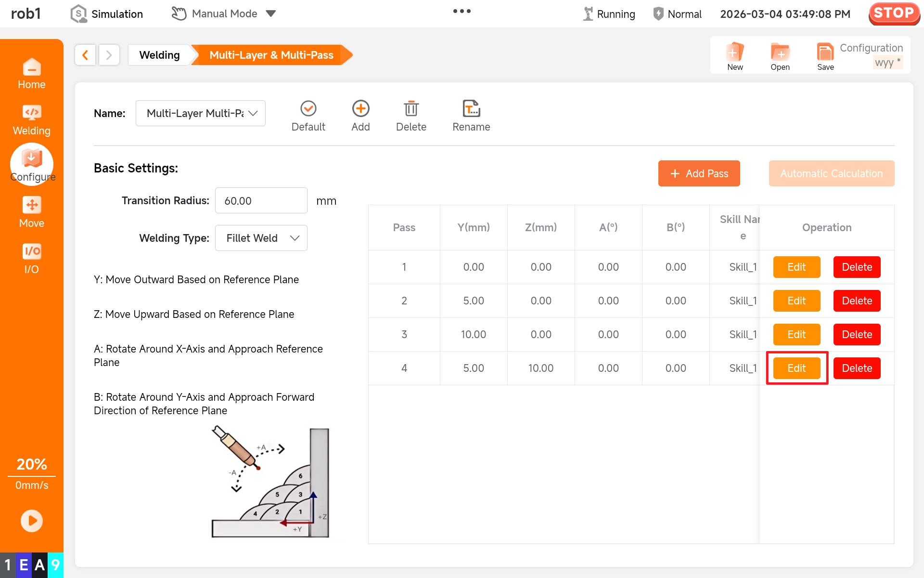Image resolution: width=924 pixels, height=578 pixels.
Task: Create New configuration
Action: point(735,56)
